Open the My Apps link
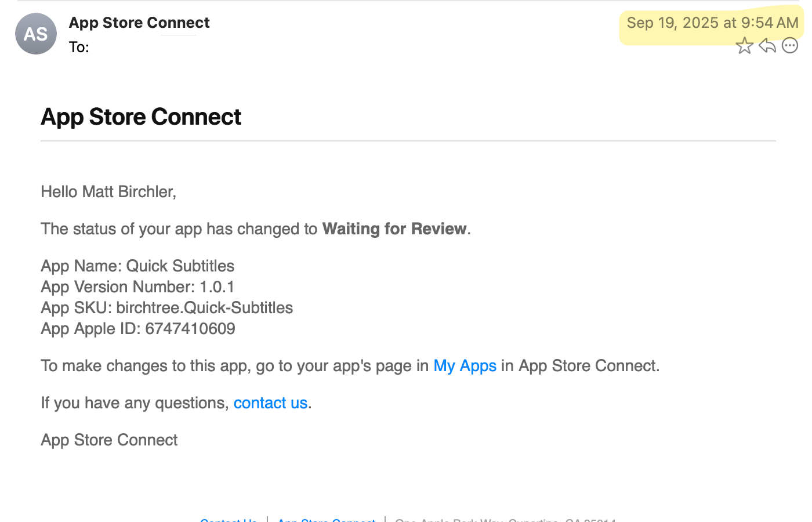812x522 pixels. (465, 366)
